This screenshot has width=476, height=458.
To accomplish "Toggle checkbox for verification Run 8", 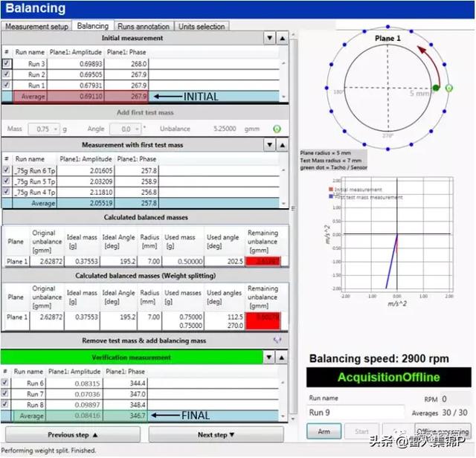I will (5, 404).
